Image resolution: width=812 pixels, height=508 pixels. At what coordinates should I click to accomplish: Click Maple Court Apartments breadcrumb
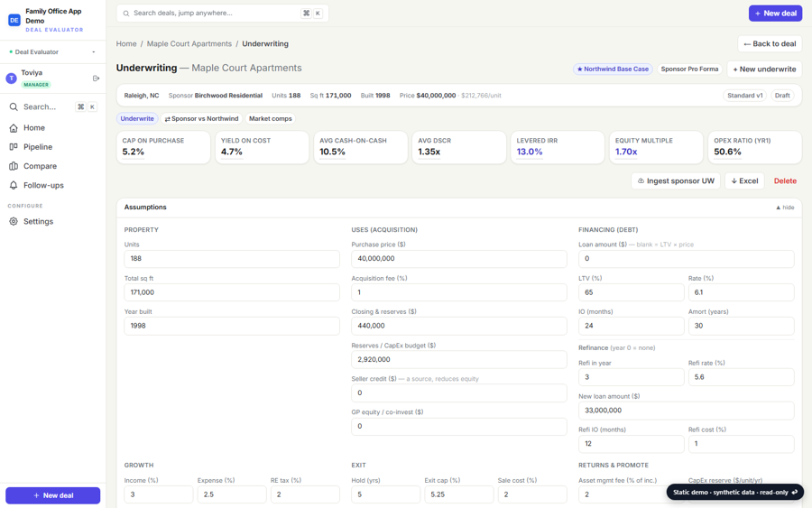click(x=189, y=44)
